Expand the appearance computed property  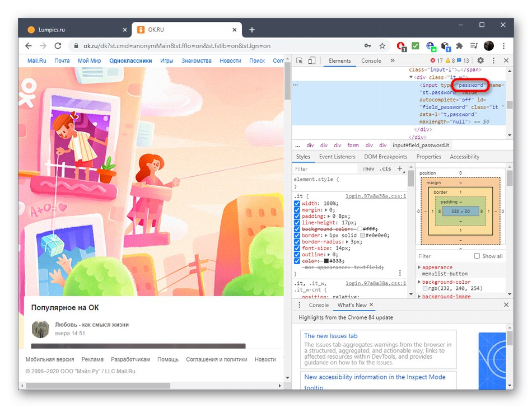[419, 268]
